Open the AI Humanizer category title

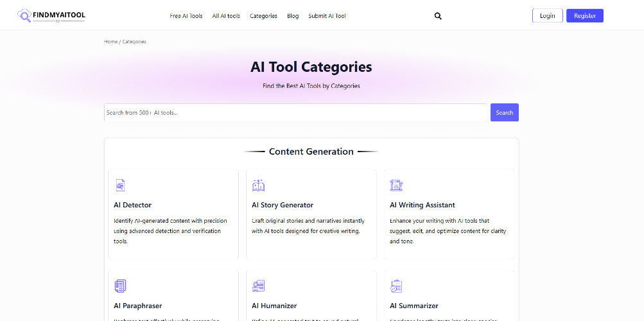[274, 306]
